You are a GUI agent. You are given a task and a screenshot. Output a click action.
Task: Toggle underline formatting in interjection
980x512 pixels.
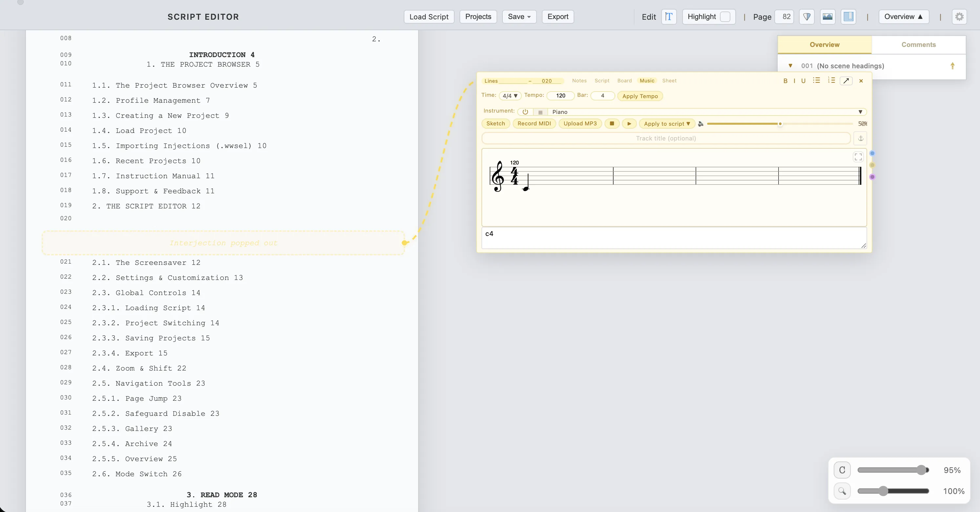(x=803, y=81)
